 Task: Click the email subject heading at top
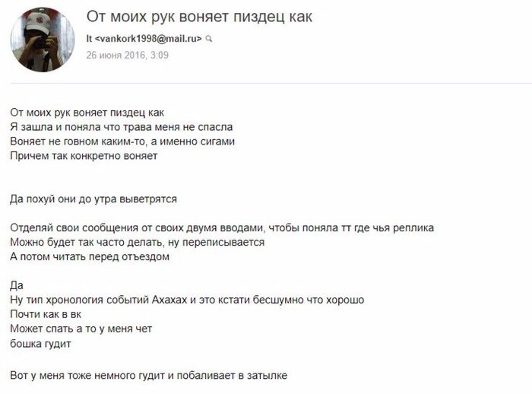click(199, 17)
